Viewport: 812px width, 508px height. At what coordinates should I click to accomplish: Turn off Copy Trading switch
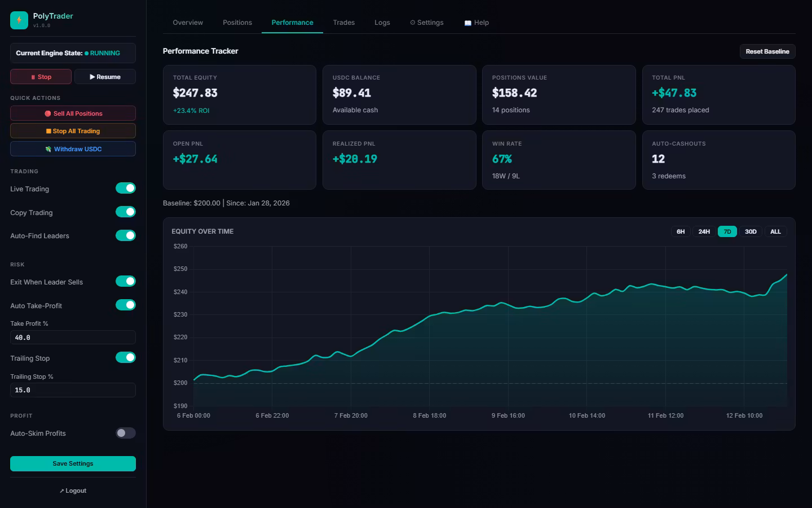pyautogui.click(x=125, y=212)
